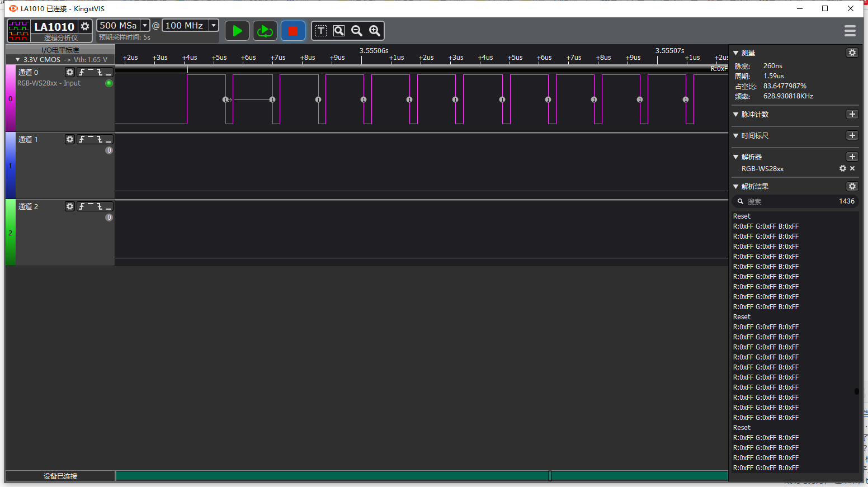This screenshot has height=487, width=868.
Task: Click the 1.59us period value
Action: (x=773, y=76)
